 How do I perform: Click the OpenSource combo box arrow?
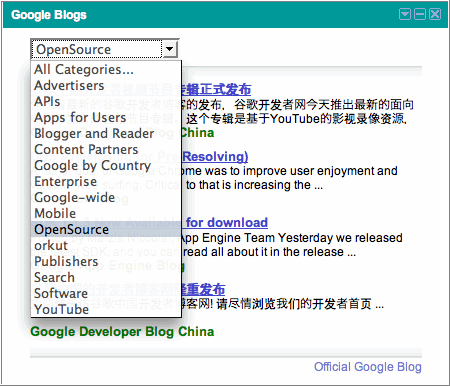[170, 49]
